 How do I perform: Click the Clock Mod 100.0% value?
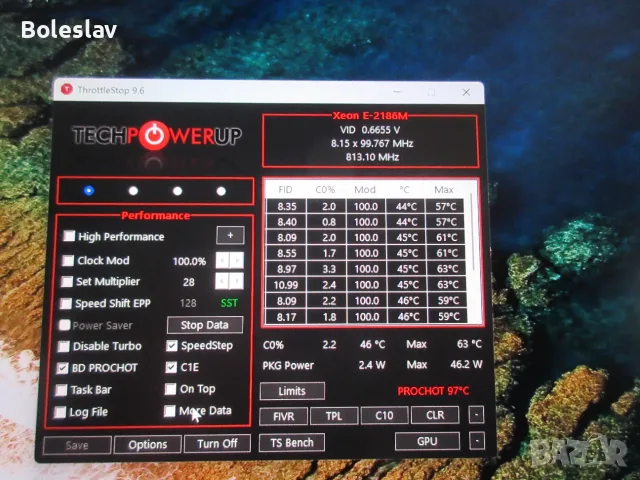click(189, 261)
